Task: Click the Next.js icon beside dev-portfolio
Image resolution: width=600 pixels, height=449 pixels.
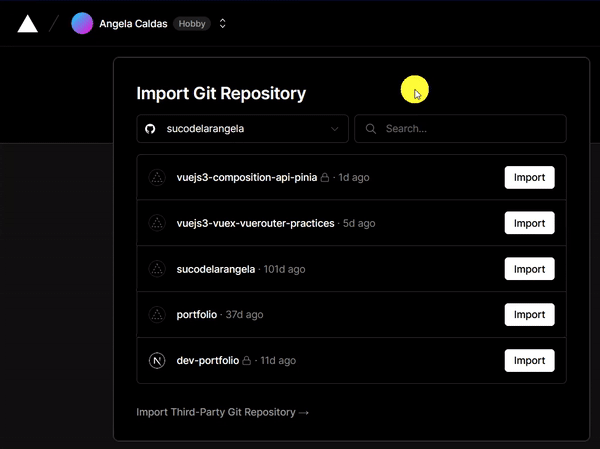Action: (x=157, y=361)
